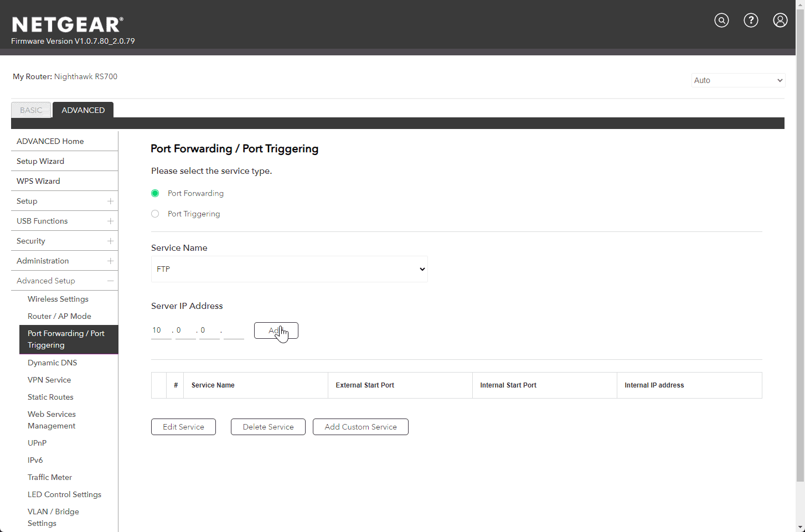Expand the Administration plus icon

click(110, 261)
